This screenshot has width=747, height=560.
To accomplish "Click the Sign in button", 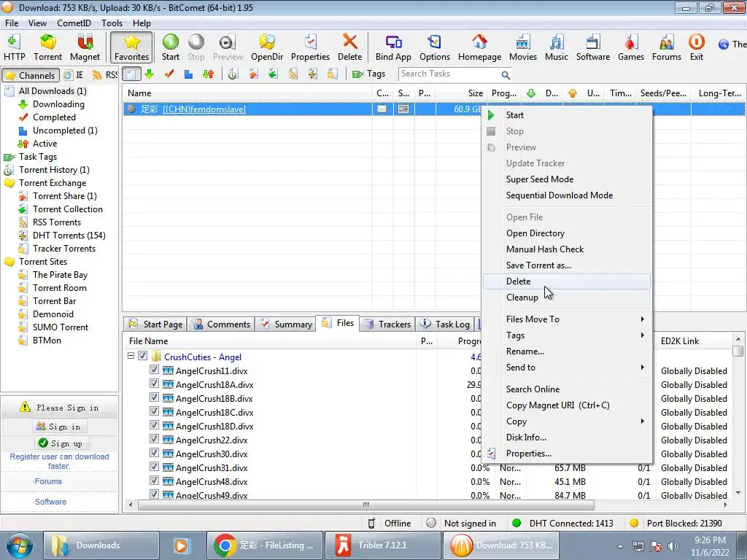I will (58, 427).
